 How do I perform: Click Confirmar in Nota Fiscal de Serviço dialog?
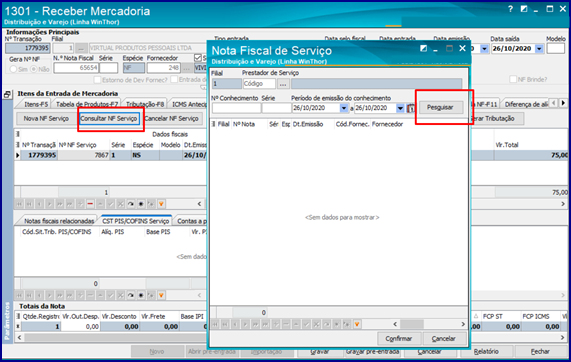[x=399, y=338]
